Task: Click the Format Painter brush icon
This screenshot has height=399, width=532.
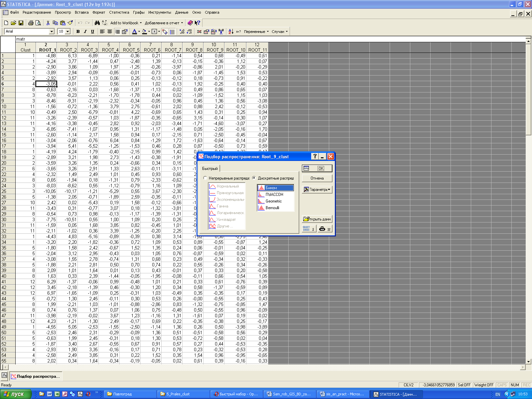Action: coord(70,23)
